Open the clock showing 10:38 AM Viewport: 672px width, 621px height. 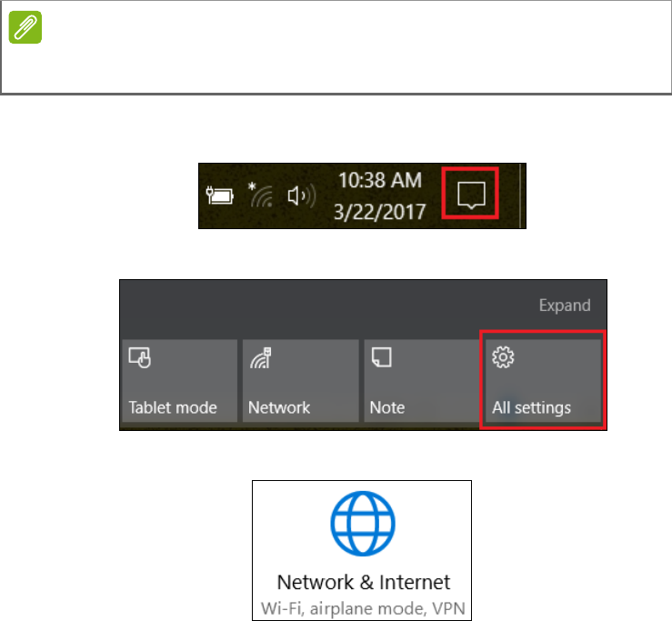coord(380,195)
